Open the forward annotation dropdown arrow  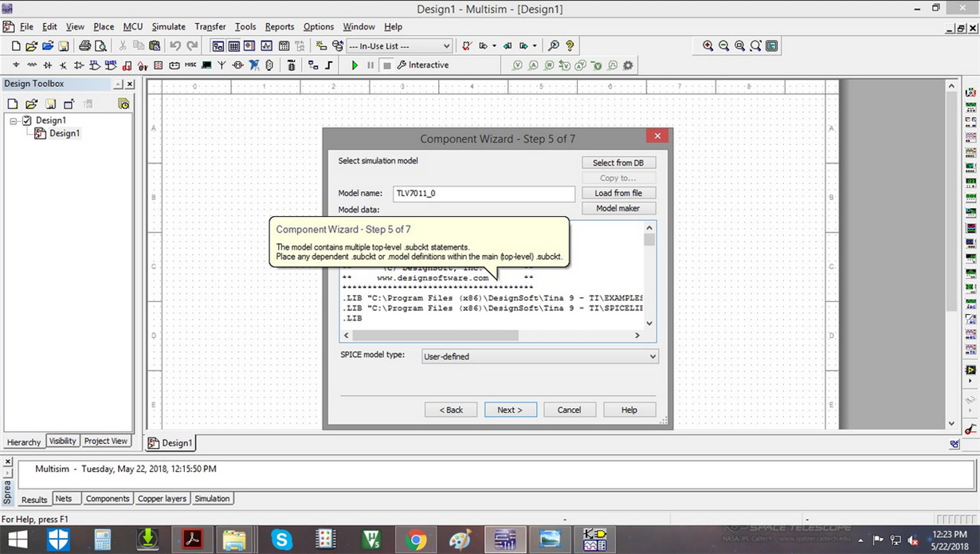click(x=534, y=46)
